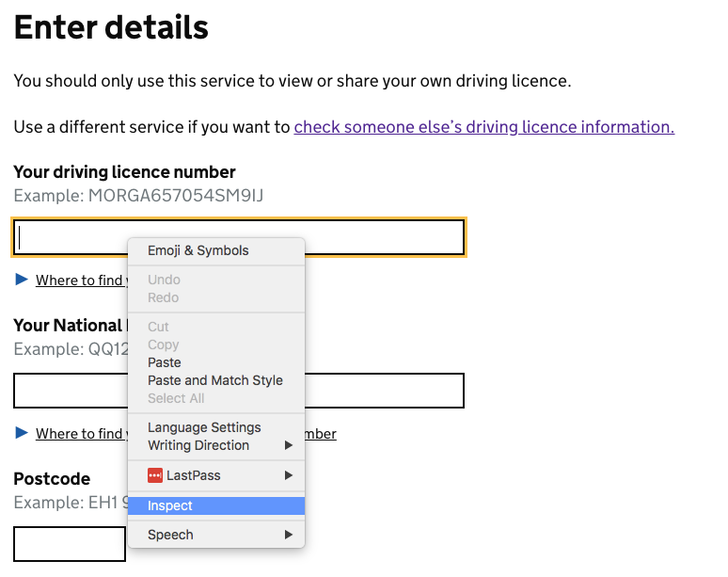Viewport: 728px width, 577px height.
Task: Click the Redo menu entry
Action: (216, 297)
